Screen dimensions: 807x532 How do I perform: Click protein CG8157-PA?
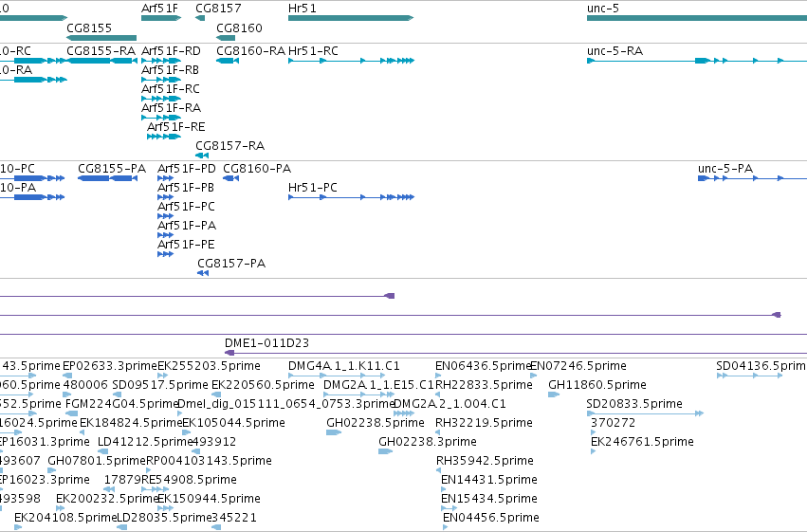231,264
